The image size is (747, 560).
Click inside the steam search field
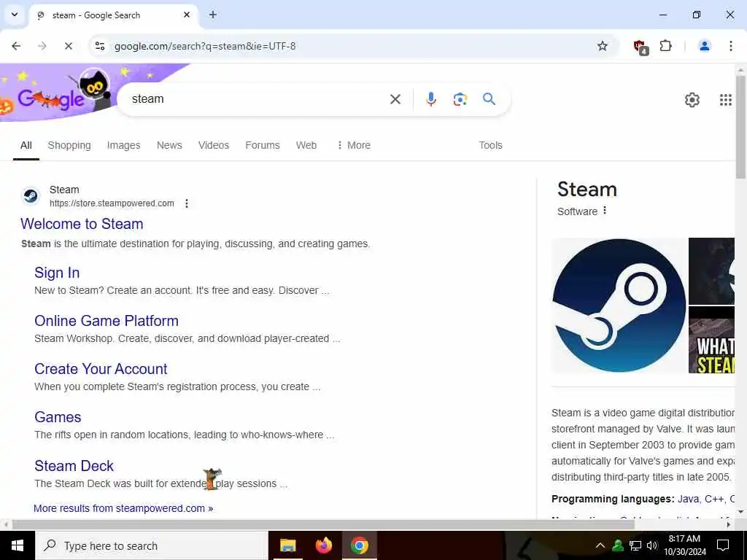[258, 99]
